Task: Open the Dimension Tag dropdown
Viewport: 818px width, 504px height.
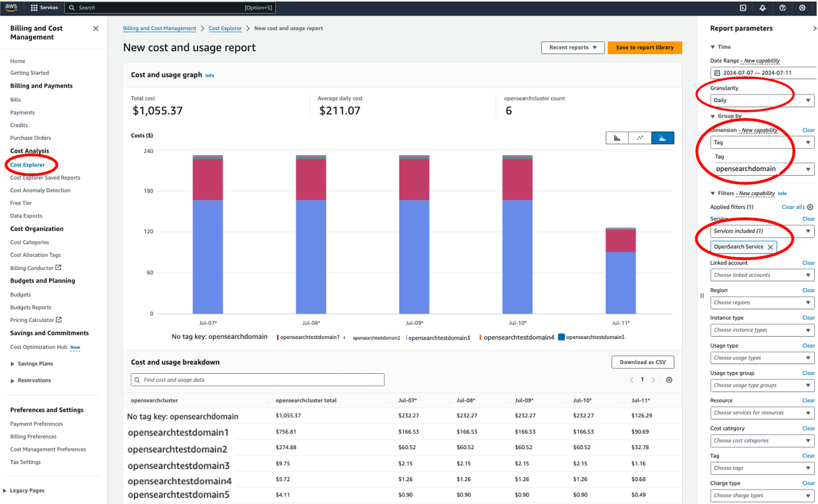Action: click(762, 142)
